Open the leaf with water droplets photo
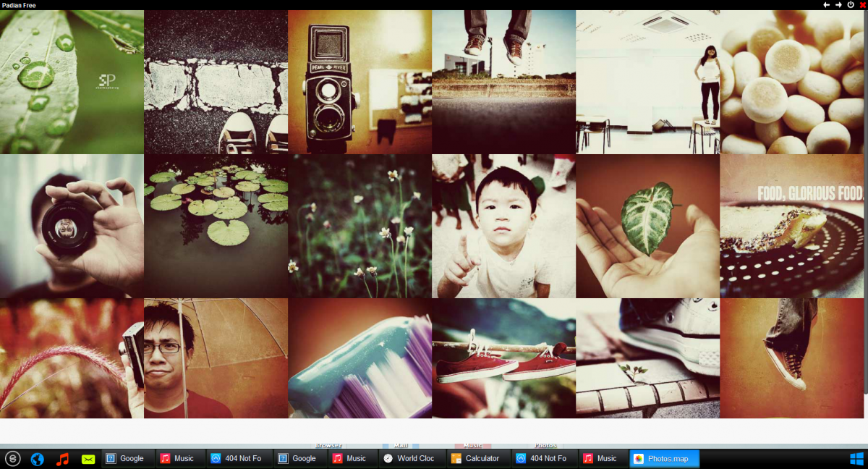The image size is (868, 469). coord(72,82)
